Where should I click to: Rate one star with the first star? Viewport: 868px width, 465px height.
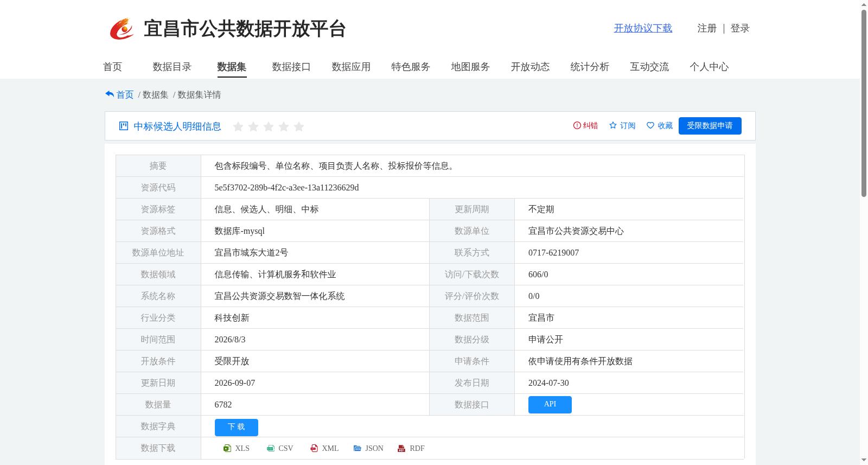[238, 126]
